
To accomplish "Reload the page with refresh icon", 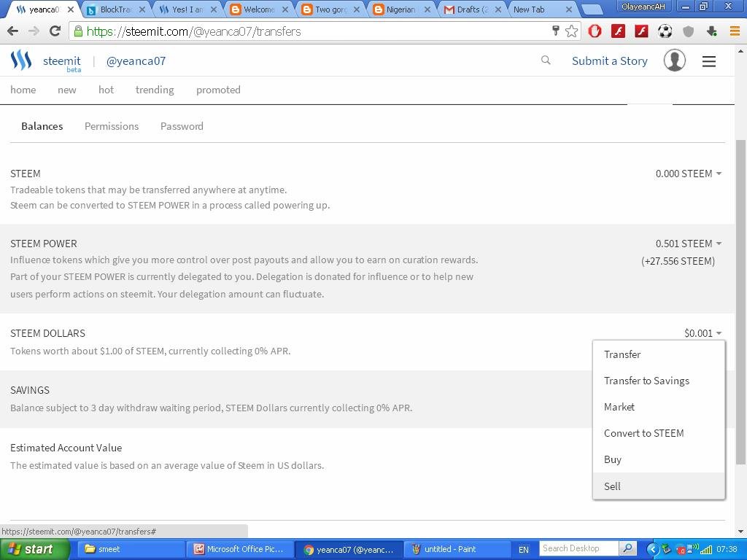I will 55,31.
